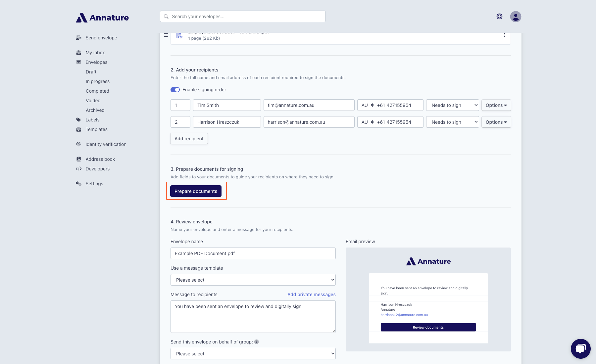Click the Message to recipients textarea
This screenshot has height=364, width=596.
(253, 317)
